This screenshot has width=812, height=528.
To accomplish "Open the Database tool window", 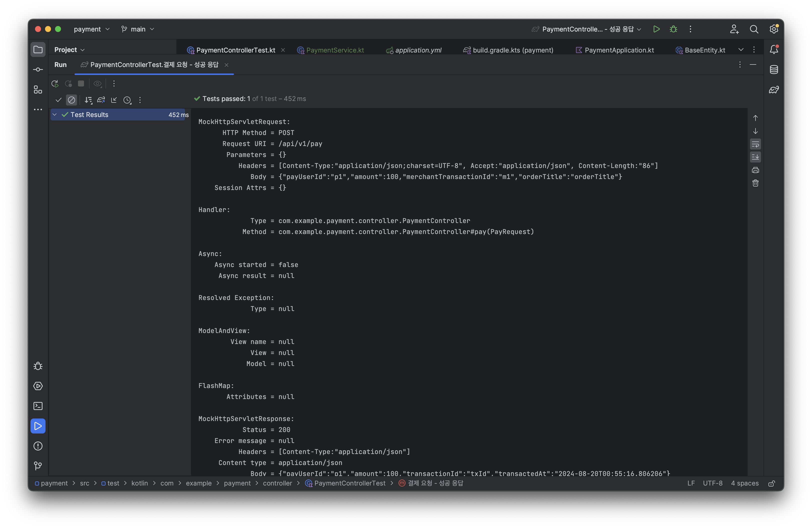I will (773, 69).
